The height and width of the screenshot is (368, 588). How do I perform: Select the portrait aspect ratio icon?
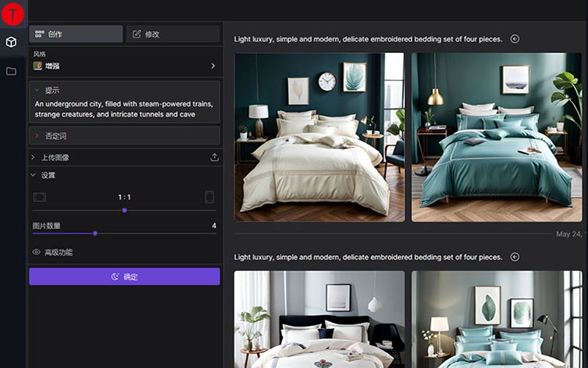pyautogui.click(x=209, y=197)
